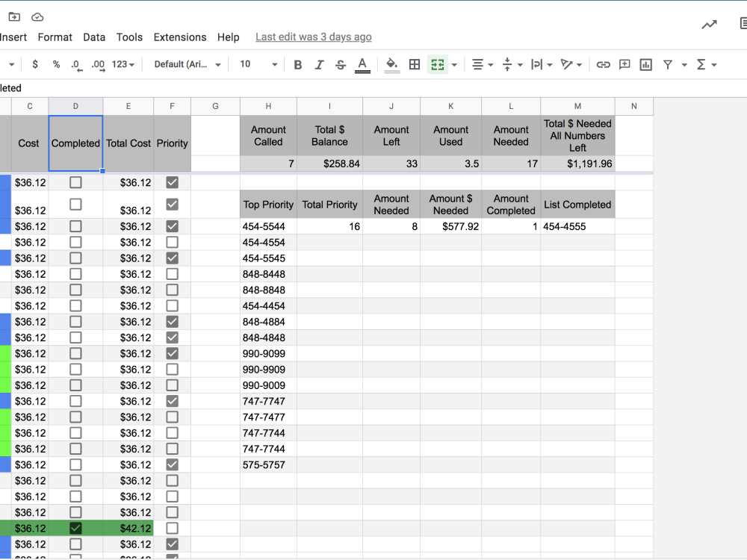Open the Extensions menu

179,37
